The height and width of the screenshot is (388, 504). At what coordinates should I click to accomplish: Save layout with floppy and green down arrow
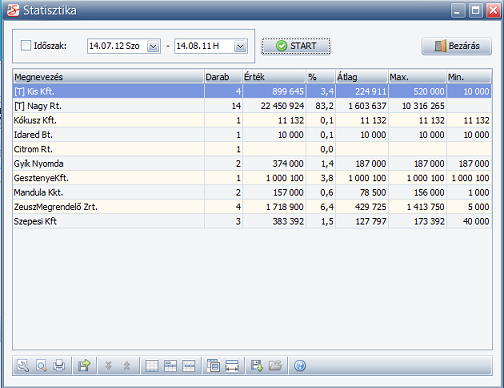click(257, 366)
